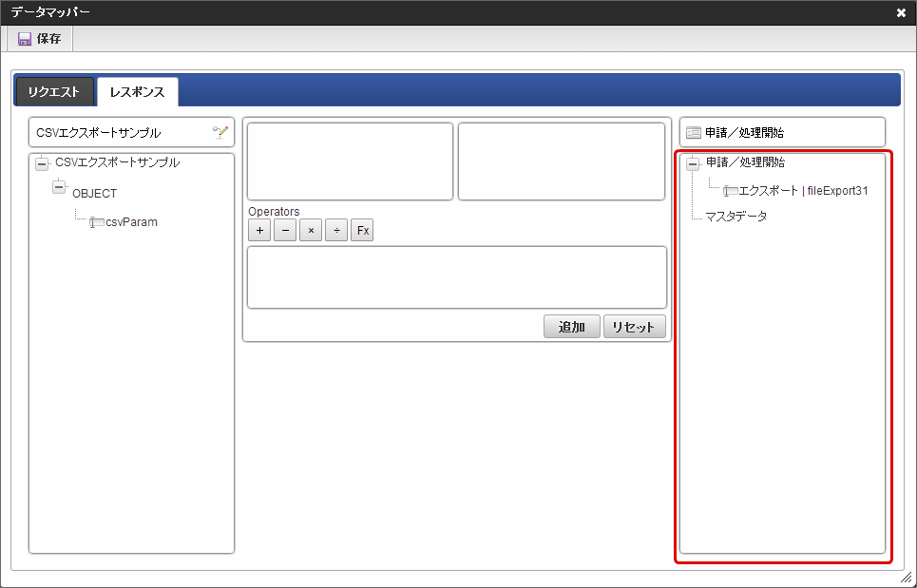Click the large expression text area
Viewport: 917px width, 588px height.
[457, 277]
